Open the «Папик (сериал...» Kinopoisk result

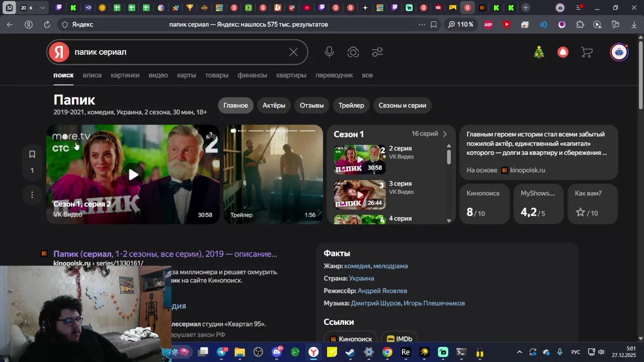click(165, 254)
